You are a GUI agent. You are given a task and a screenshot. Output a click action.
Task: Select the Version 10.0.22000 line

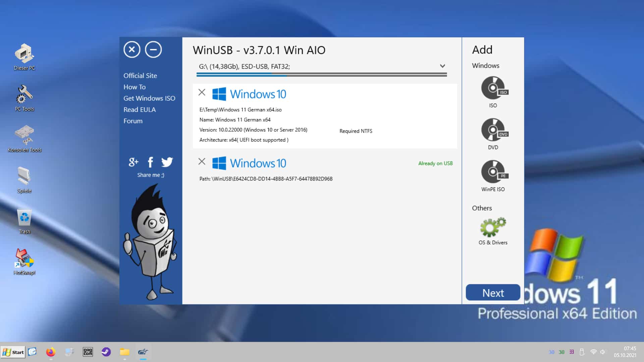(253, 130)
